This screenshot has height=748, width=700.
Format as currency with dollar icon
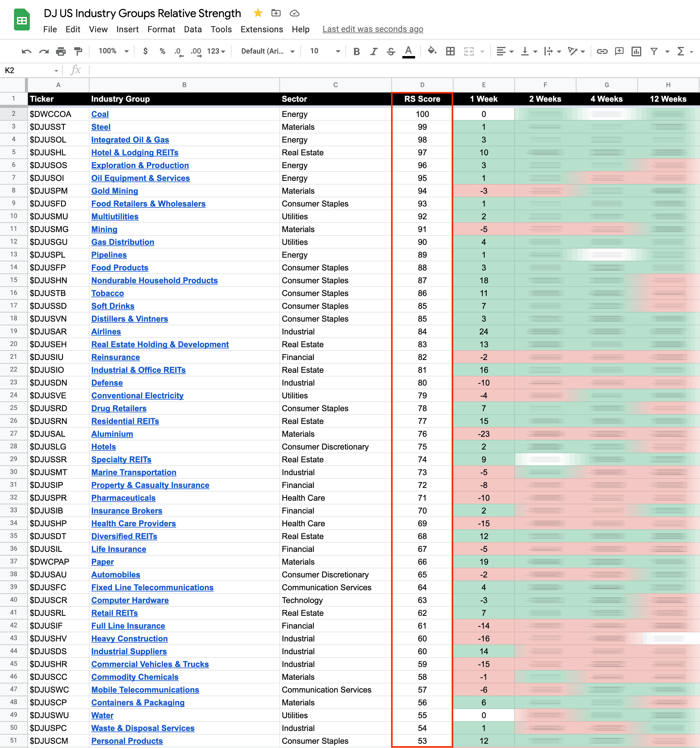click(x=145, y=51)
